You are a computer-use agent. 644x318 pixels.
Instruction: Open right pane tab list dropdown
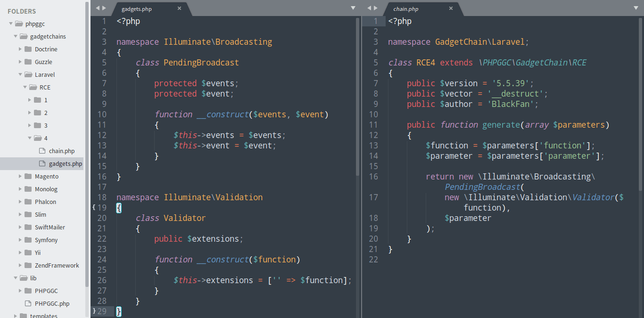(x=636, y=8)
